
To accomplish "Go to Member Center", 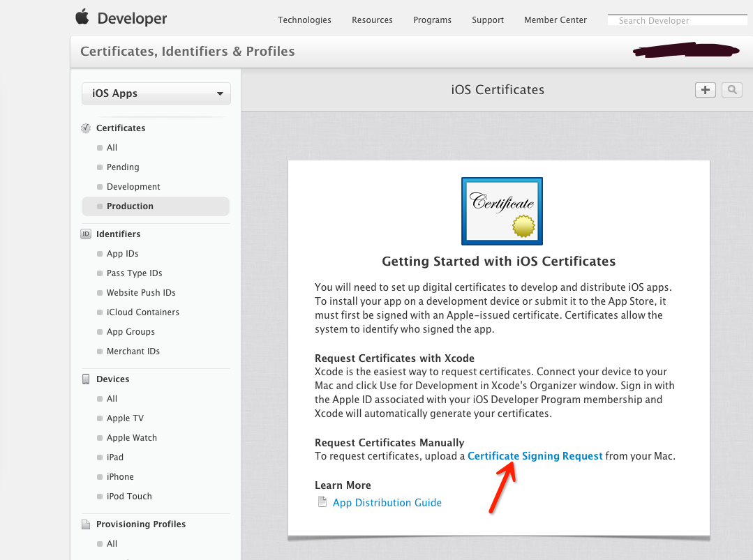I will [556, 20].
